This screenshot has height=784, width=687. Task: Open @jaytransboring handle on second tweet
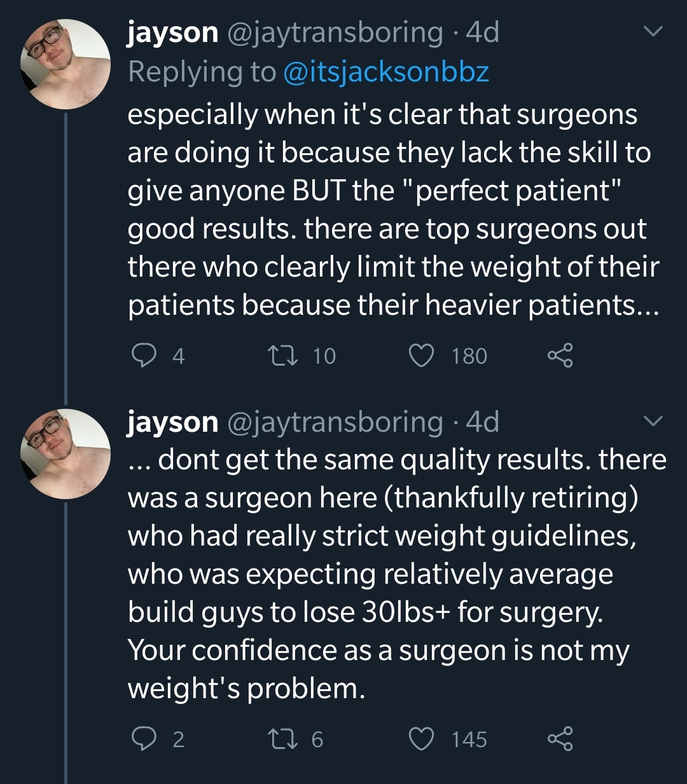(x=335, y=422)
